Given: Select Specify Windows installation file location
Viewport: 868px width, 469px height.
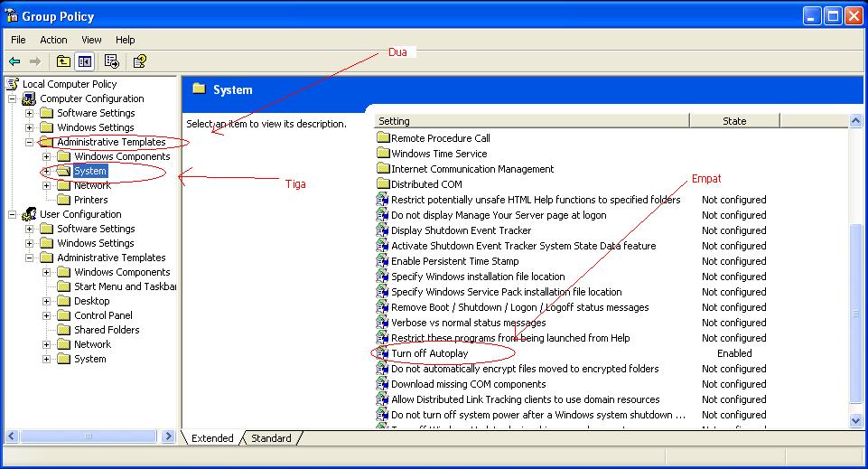Looking at the screenshot, I should click(x=478, y=277).
